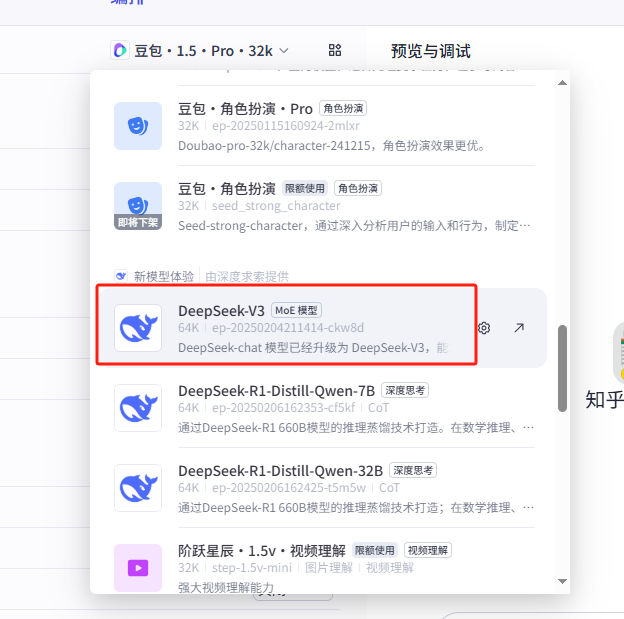The height and width of the screenshot is (619, 624).
Task: Click the small whale icon beside 新模型体验
Action: [x=121, y=276]
